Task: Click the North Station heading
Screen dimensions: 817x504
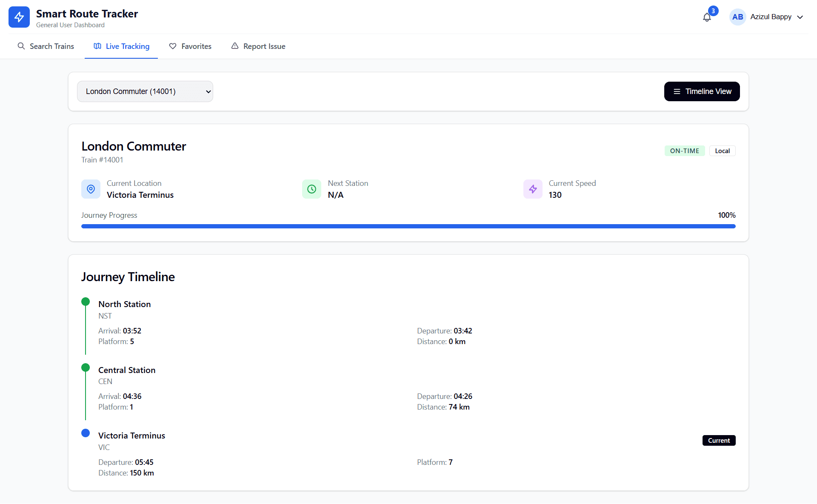Action: (x=125, y=304)
